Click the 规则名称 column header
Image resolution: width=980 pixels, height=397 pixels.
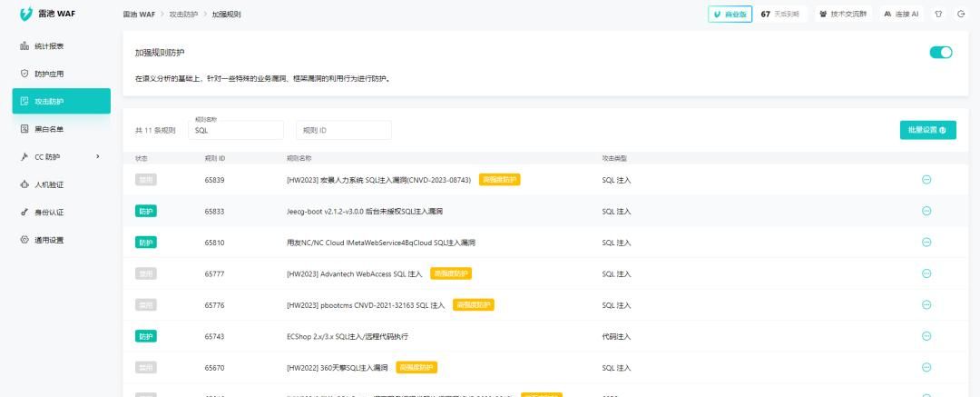pyautogui.click(x=299, y=158)
